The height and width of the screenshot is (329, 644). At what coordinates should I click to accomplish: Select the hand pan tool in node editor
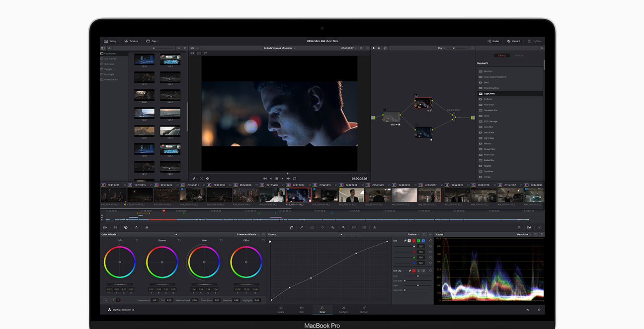(x=379, y=48)
